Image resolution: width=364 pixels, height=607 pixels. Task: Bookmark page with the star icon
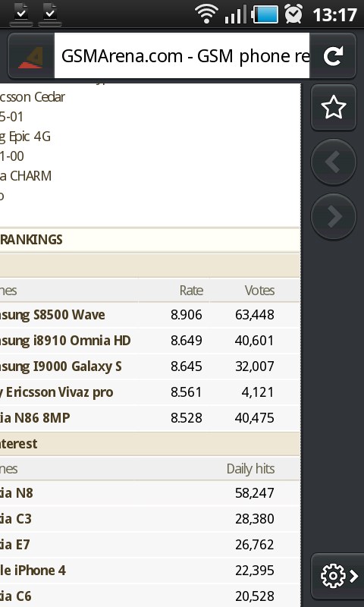pyautogui.click(x=334, y=107)
